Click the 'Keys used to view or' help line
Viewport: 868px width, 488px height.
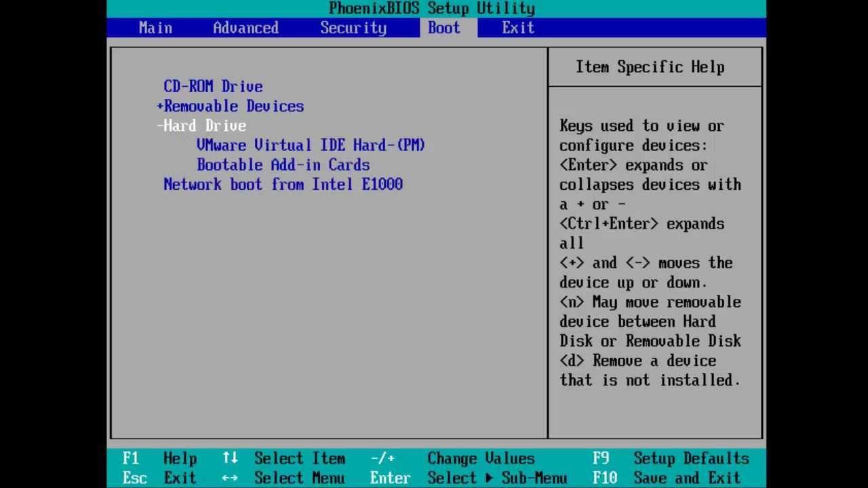pyautogui.click(x=642, y=126)
